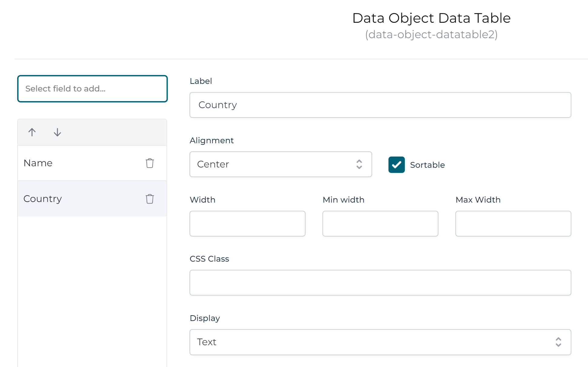Click the CSS Class input box
The width and height of the screenshot is (588, 367).
click(380, 282)
